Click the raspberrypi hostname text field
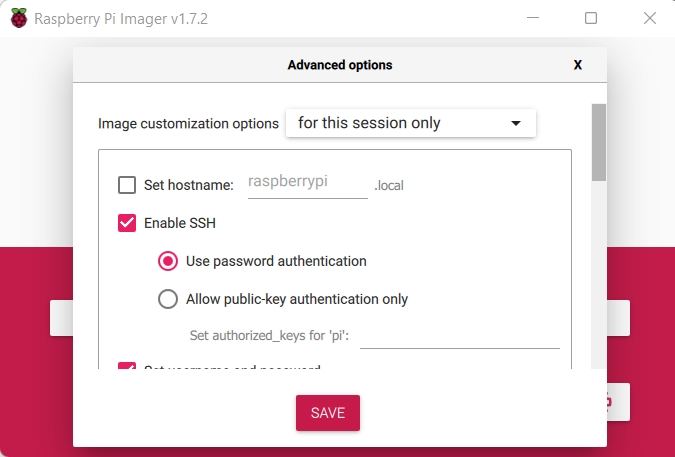This screenshot has width=675, height=457. click(308, 183)
